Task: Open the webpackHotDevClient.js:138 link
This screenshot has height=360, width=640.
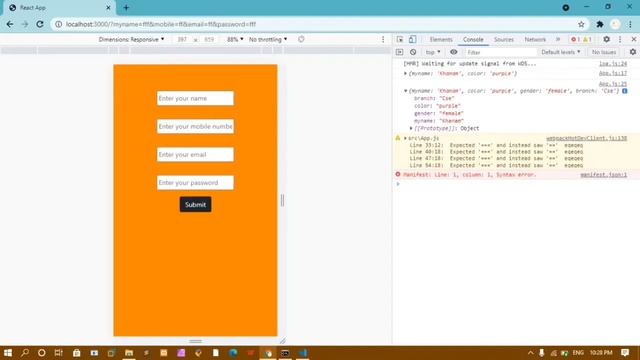Action: (587, 138)
